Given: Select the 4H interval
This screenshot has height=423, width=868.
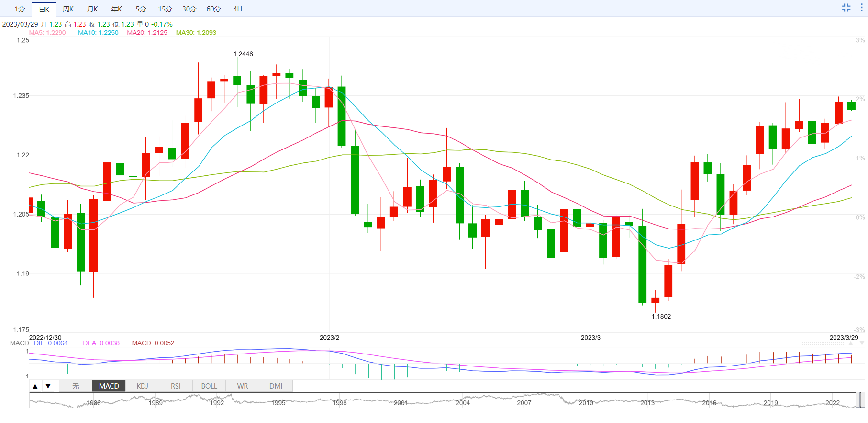Looking at the screenshot, I should point(238,9).
